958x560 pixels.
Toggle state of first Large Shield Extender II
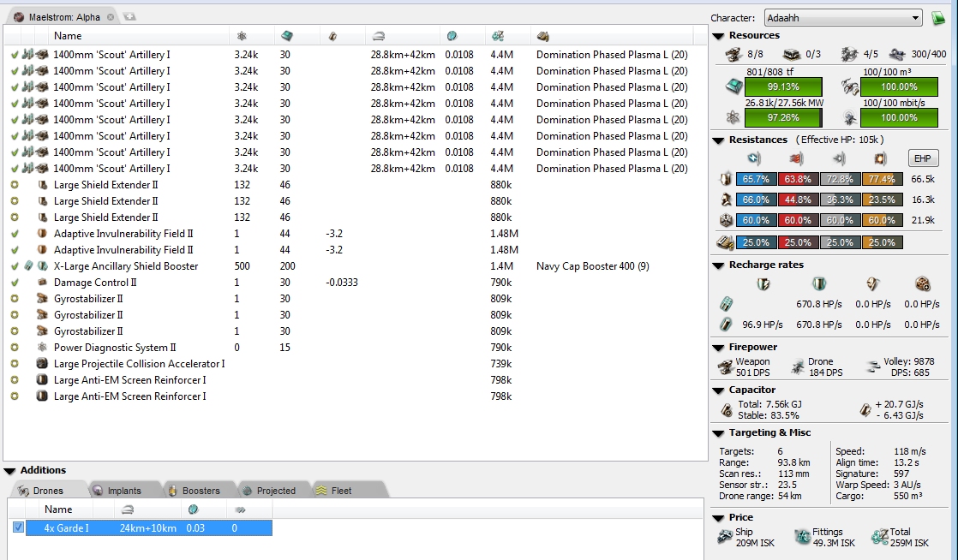tap(15, 184)
